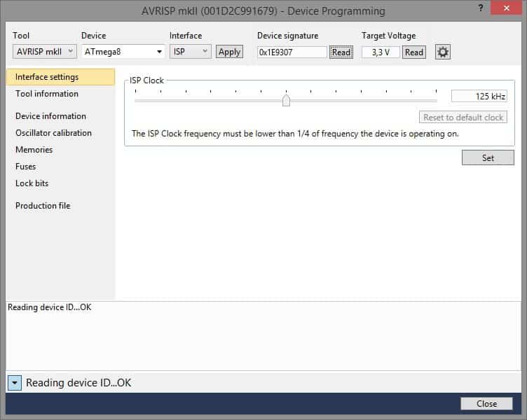Click the ISP Clock frequency note text
Screen dimensions: 527x420
(295, 134)
